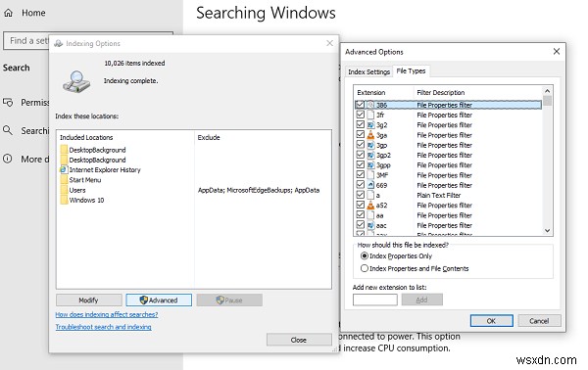Click the 3gp media file icon
Image resolution: width=588 pixels, height=370 pixels.
tap(370, 145)
